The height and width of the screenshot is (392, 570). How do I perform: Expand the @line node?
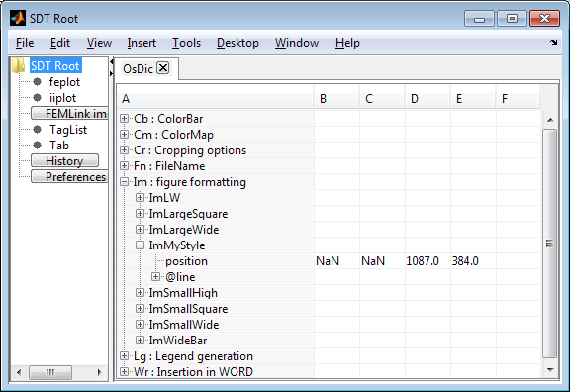(x=155, y=277)
